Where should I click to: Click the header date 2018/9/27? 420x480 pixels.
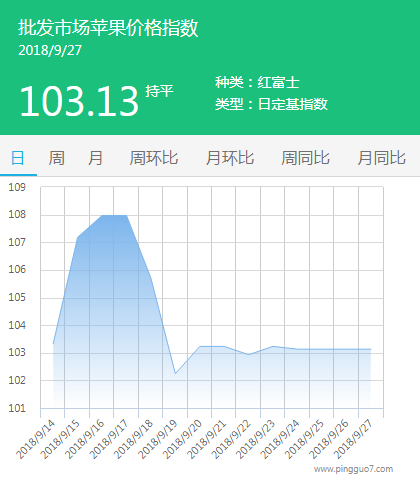50,50
